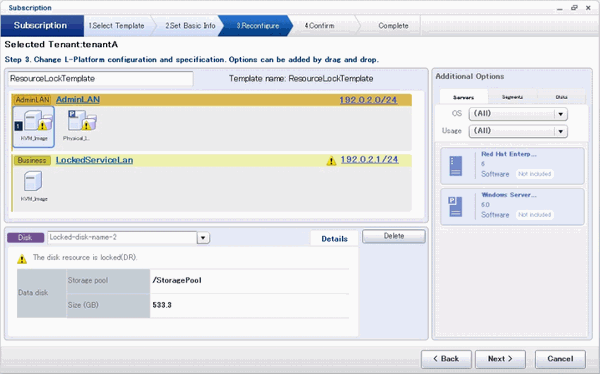The width and height of the screenshot is (600, 374).
Task: Click the Windows Server option icon
Action: coord(455,207)
